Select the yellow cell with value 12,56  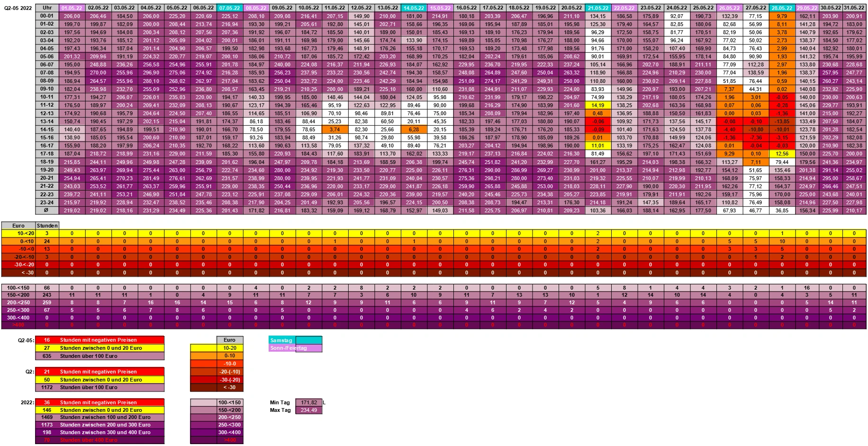point(782,154)
